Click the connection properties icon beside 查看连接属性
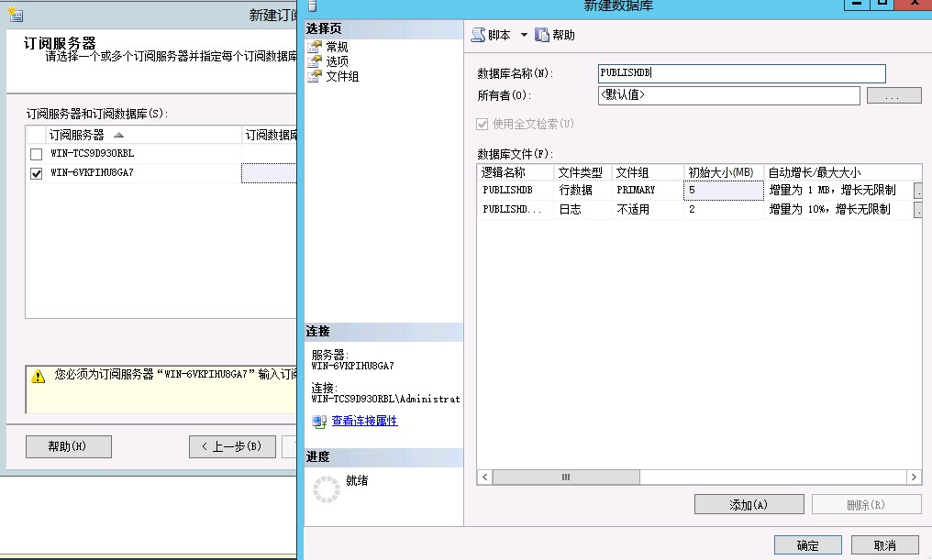Screen dimensions: 932x560 (319, 422)
